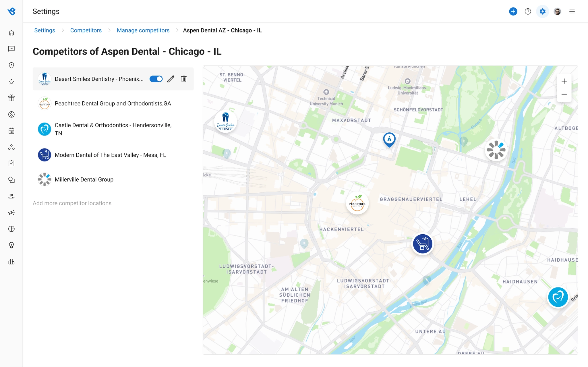Viewport: 588px width, 367px height.
Task: Go to Manage competitors breadcrumb link
Action: [x=143, y=30]
